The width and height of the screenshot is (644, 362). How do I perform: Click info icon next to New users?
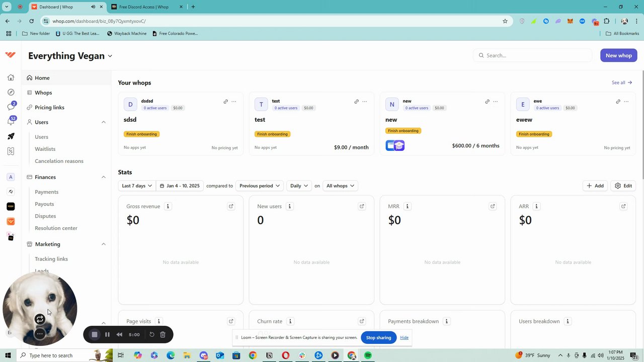[289, 206]
